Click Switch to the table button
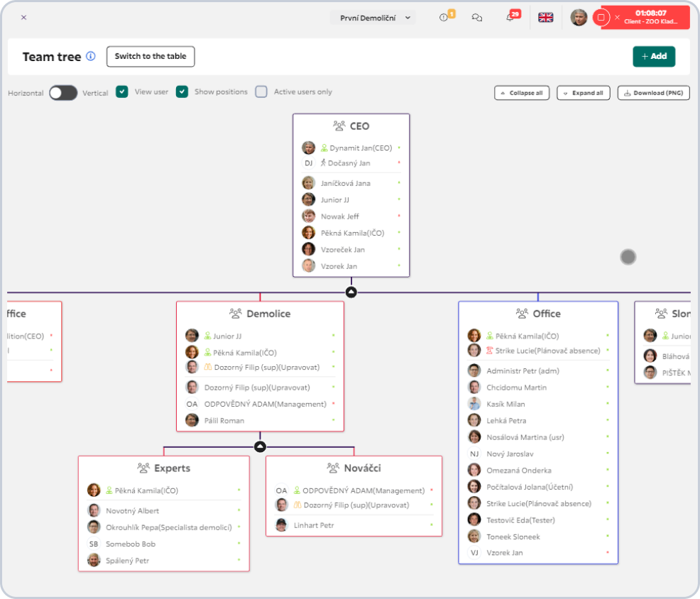The height and width of the screenshot is (599, 700). click(x=151, y=57)
